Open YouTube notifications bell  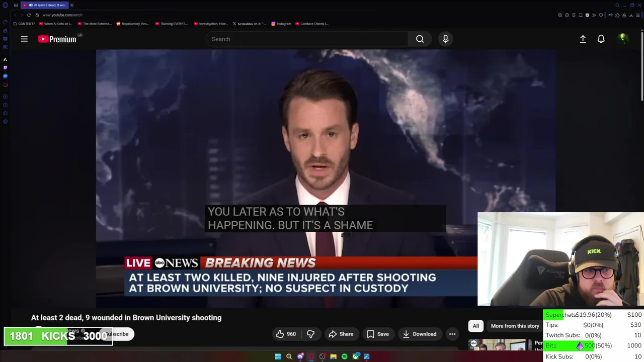pyautogui.click(x=601, y=39)
